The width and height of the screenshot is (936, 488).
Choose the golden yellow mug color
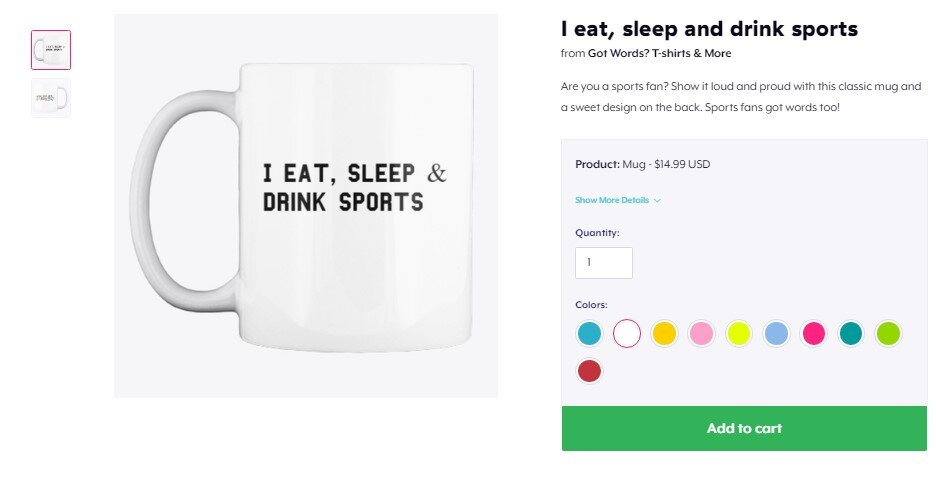pos(664,333)
